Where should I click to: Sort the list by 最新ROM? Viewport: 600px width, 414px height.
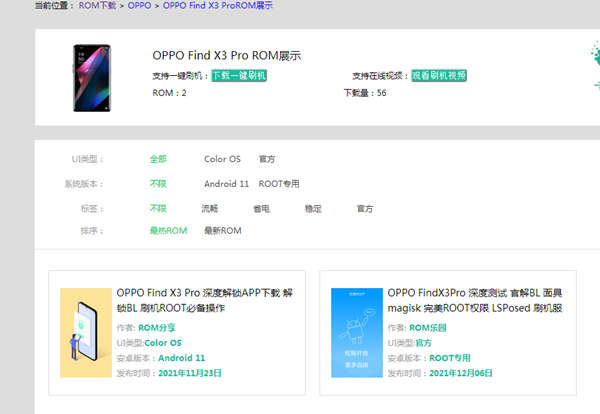[x=223, y=231]
